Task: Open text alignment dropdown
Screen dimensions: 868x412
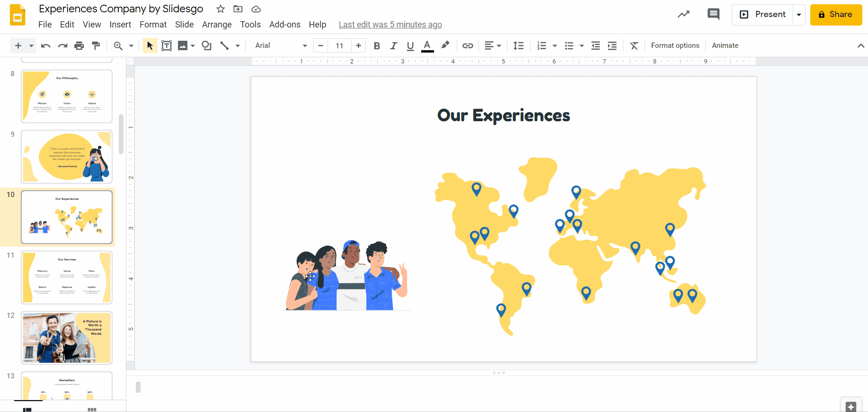Action: pos(493,45)
